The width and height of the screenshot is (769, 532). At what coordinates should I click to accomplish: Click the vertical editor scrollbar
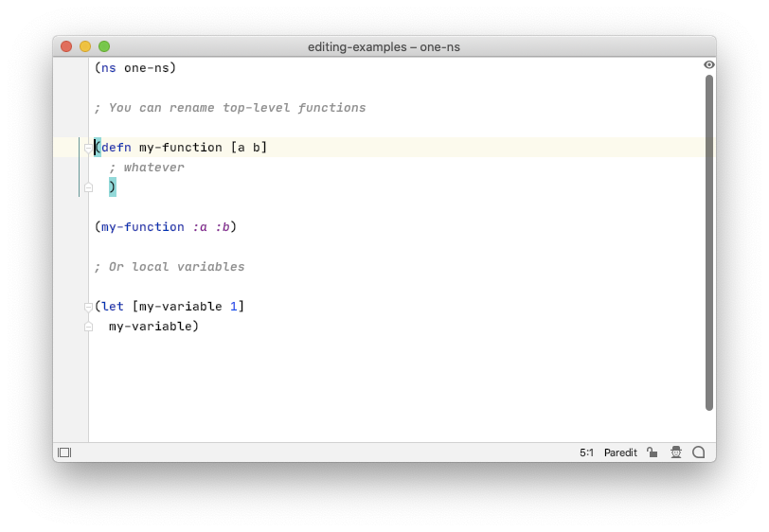click(x=708, y=242)
